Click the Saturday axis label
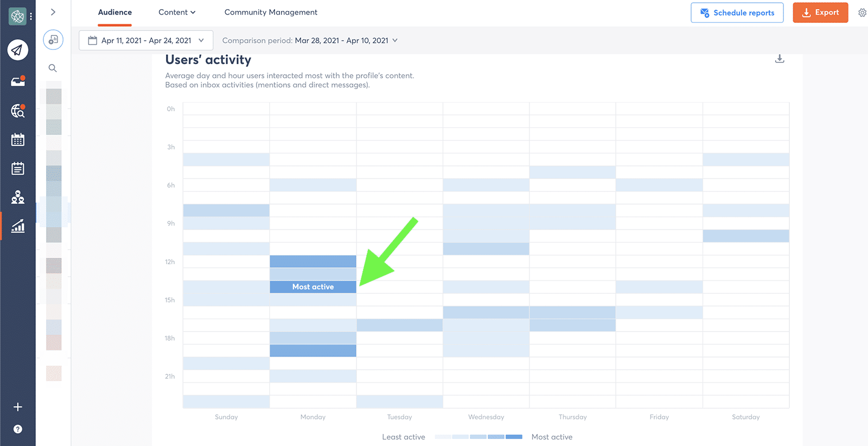This screenshot has width=868, height=446. point(746,417)
